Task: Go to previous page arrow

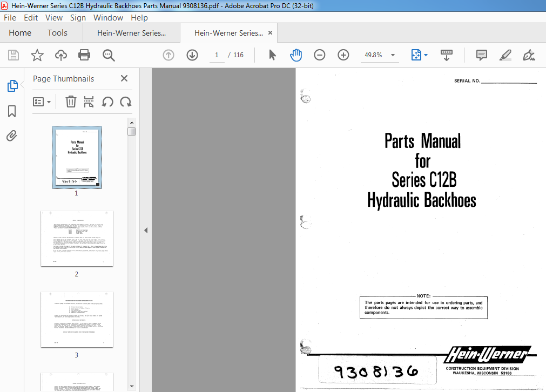Action: [x=168, y=55]
